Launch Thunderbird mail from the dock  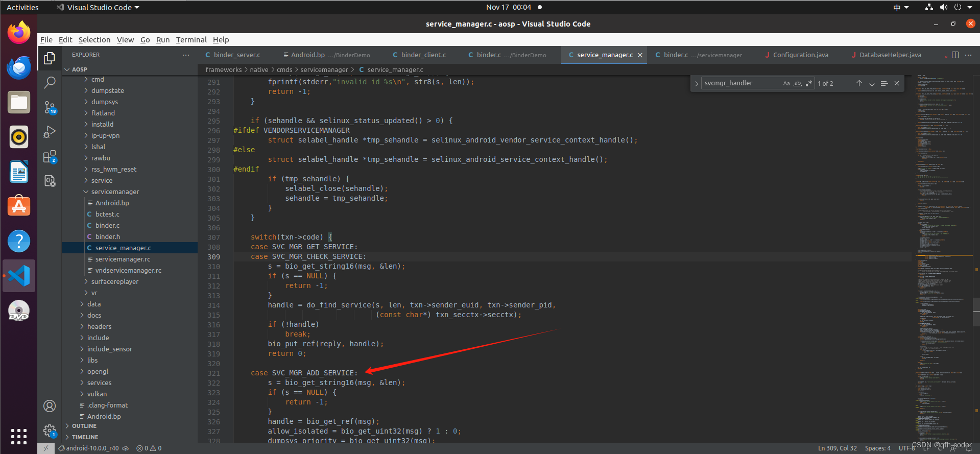pyautogui.click(x=19, y=67)
